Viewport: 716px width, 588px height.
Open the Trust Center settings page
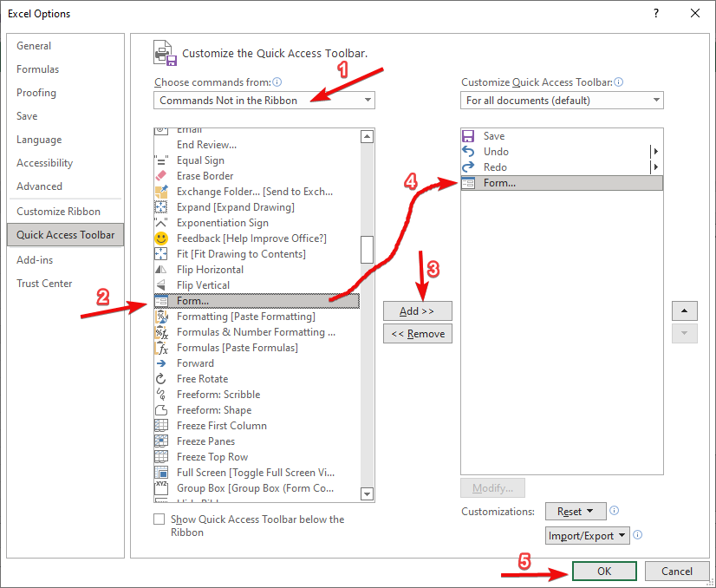[x=44, y=283]
